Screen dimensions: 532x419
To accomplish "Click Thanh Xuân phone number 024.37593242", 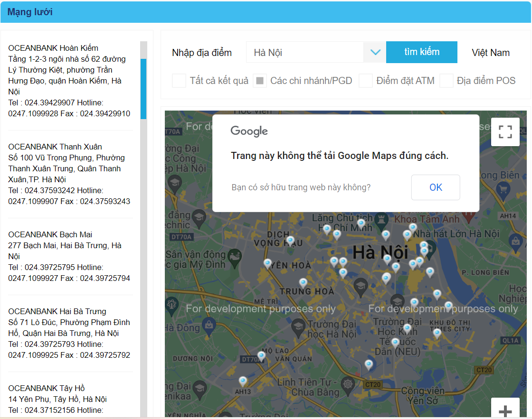I will tap(49, 190).
